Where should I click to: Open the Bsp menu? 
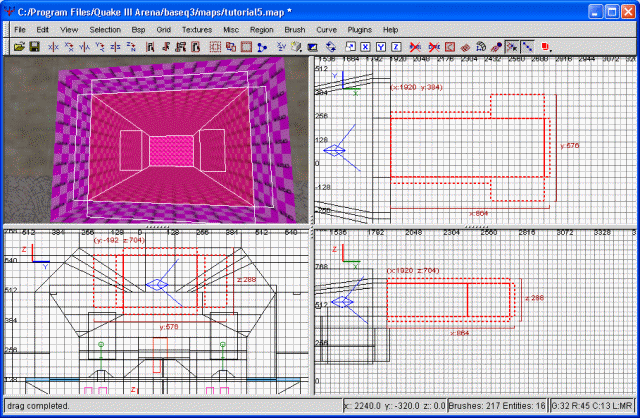click(138, 30)
